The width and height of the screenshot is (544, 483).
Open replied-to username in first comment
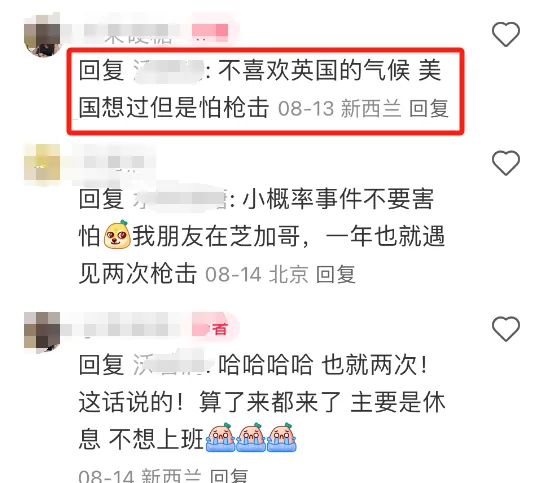(x=169, y=71)
